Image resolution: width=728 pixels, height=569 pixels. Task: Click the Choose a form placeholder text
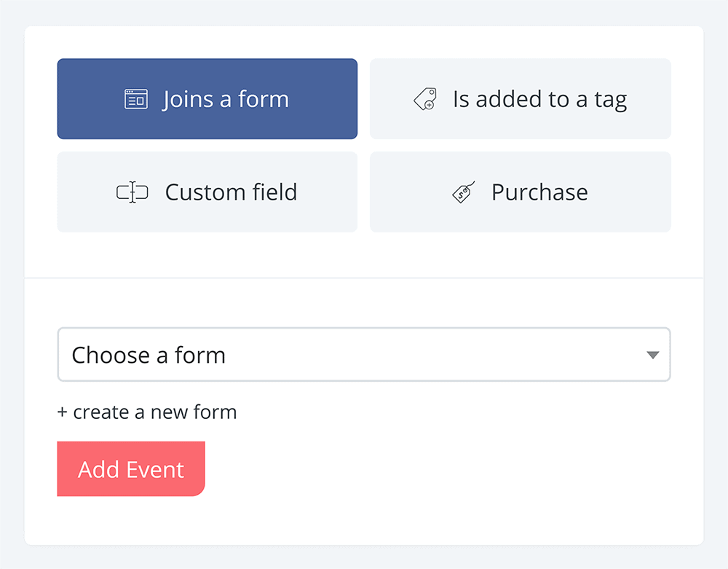click(149, 355)
